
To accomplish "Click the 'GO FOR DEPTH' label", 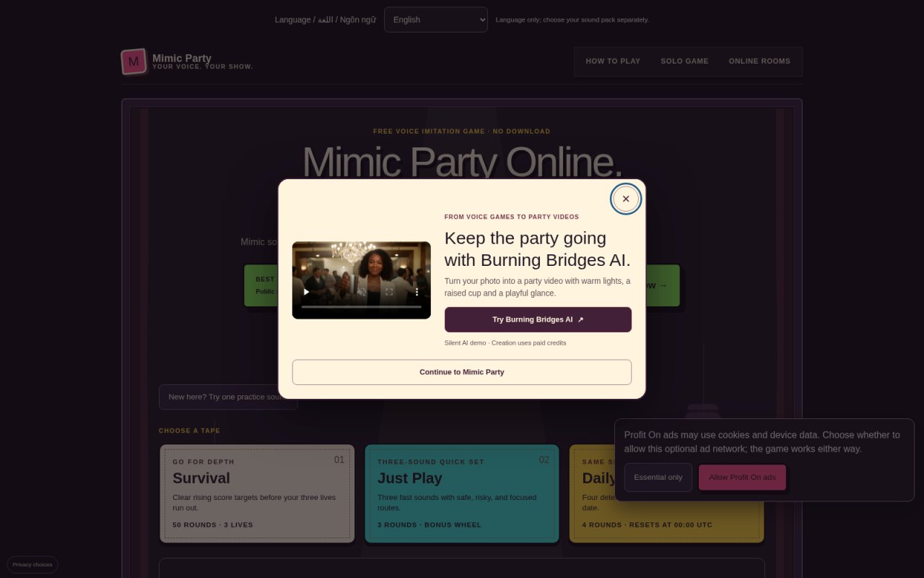I will pos(204,462).
